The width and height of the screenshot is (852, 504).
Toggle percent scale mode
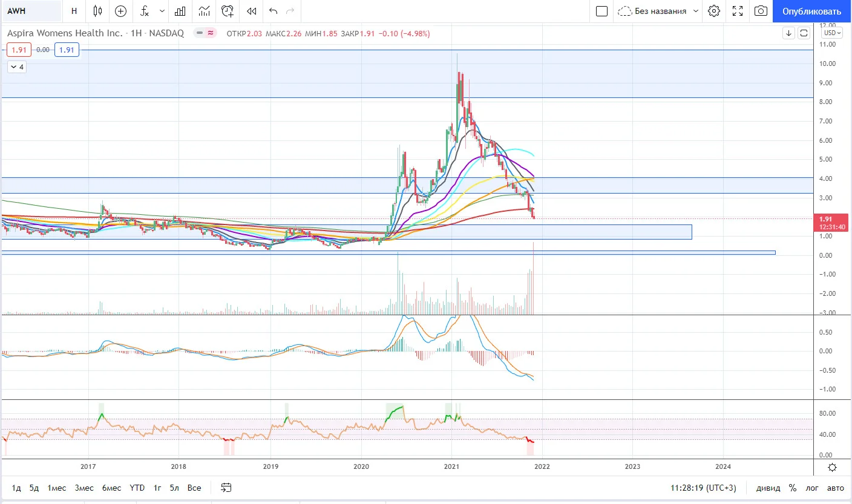coord(792,488)
